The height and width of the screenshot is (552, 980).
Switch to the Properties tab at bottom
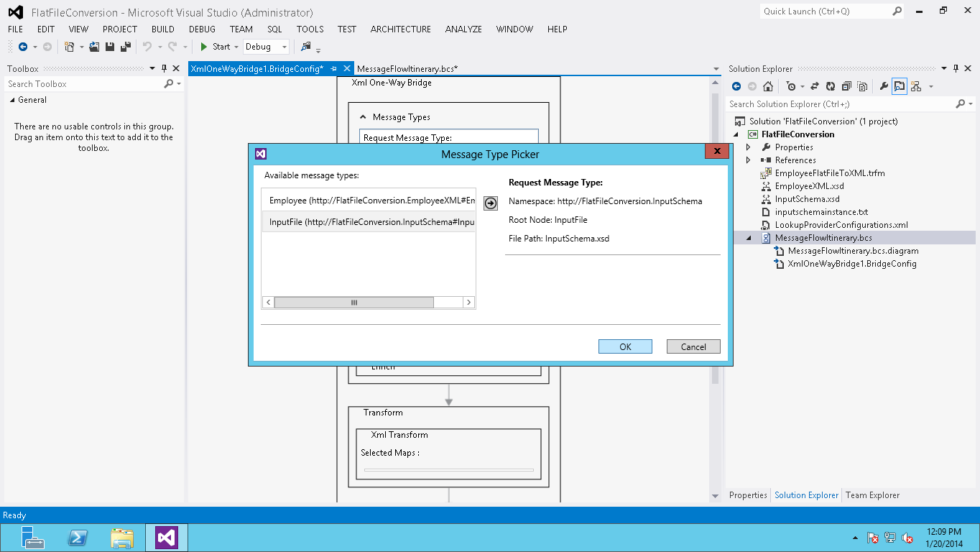pyautogui.click(x=748, y=495)
